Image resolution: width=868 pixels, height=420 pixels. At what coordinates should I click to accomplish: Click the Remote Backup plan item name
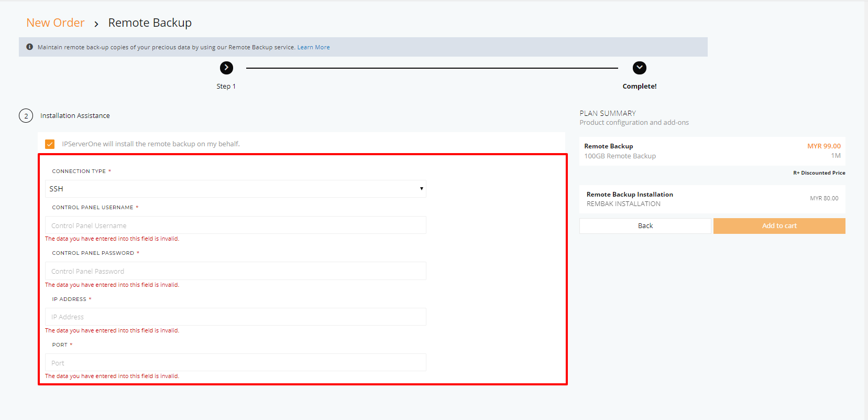pos(609,146)
